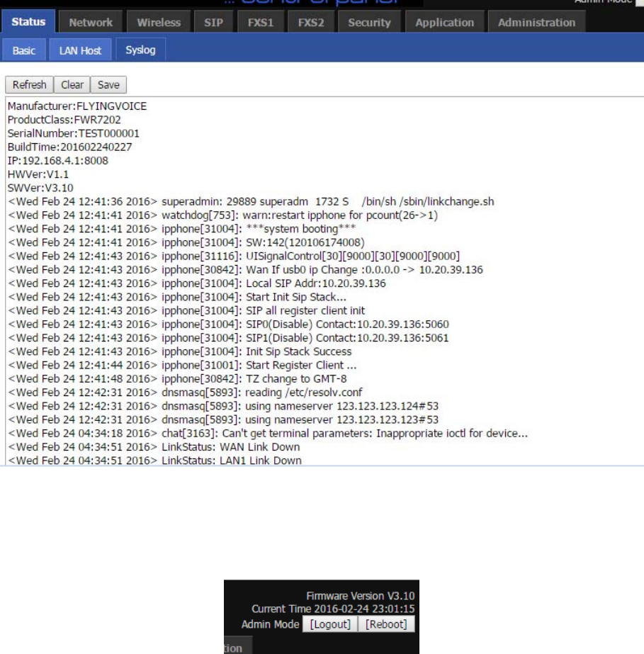Click the SW:142(120106174008) log entry
This screenshot has height=654, width=644.
click(x=186, y=242)
